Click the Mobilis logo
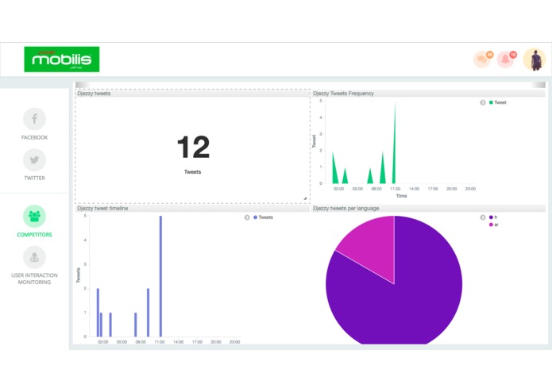Screen dimensions: 552x392 tap(62, 59)
